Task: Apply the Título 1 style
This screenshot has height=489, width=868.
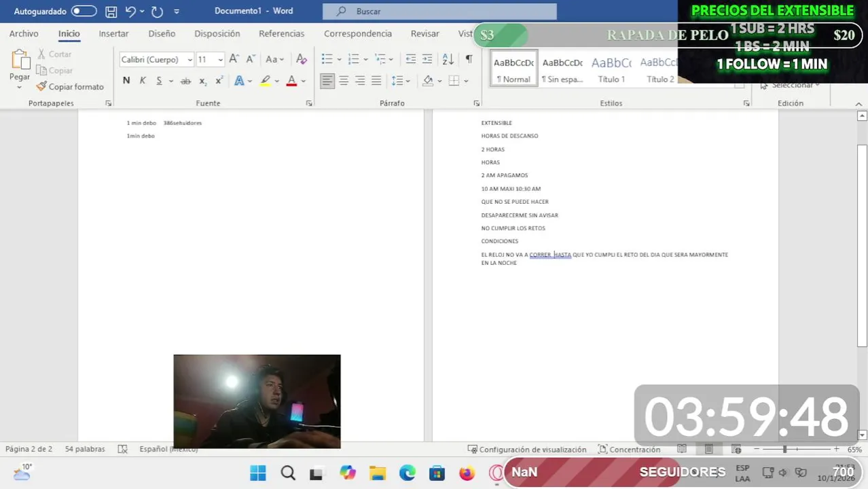Action: coord(611,69)
